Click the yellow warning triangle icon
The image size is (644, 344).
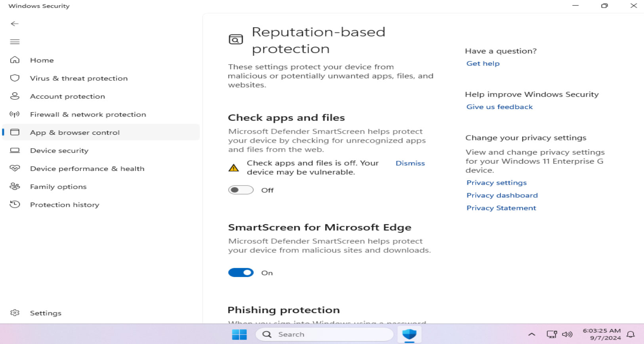pos(234,168)
